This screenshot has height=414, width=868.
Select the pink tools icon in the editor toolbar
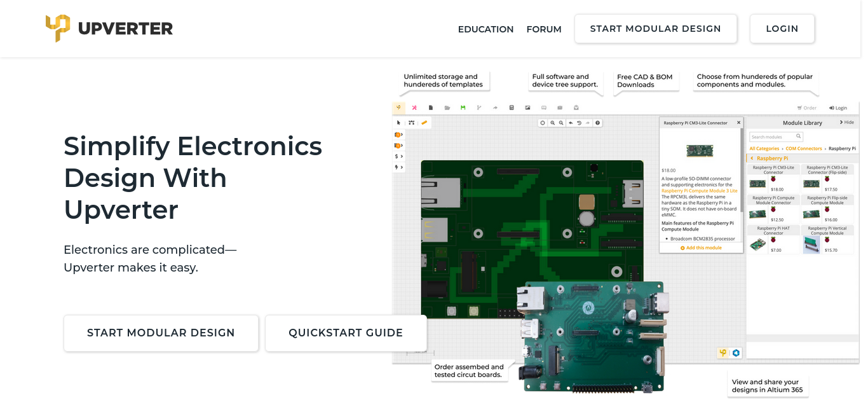tap(414, 107)
